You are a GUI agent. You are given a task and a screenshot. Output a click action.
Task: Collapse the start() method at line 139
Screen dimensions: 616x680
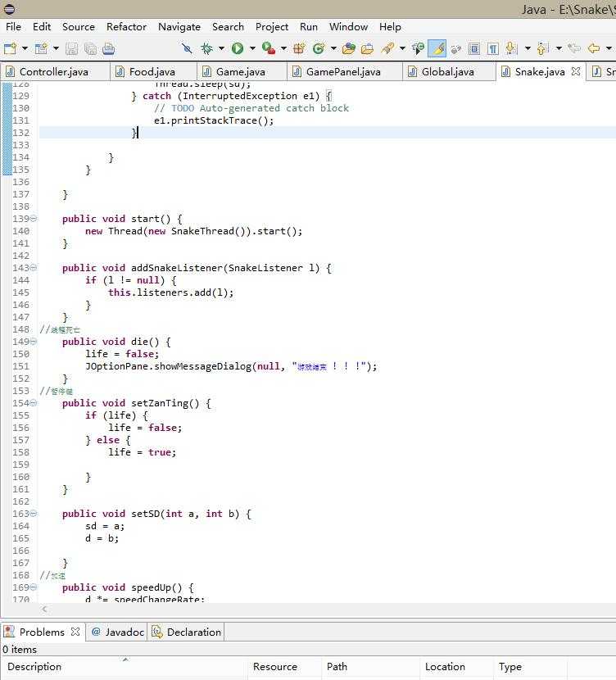pyautogui.click(x=34, y=219)
